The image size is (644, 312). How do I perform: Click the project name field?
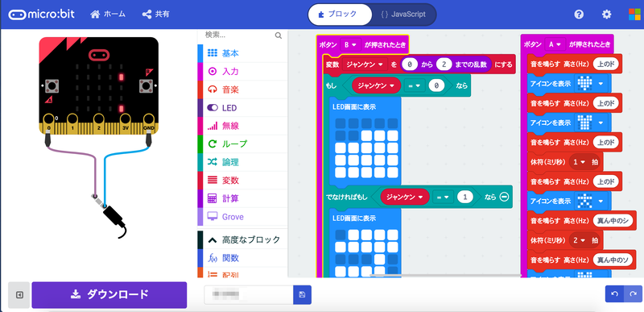click(x=249, y=295)
